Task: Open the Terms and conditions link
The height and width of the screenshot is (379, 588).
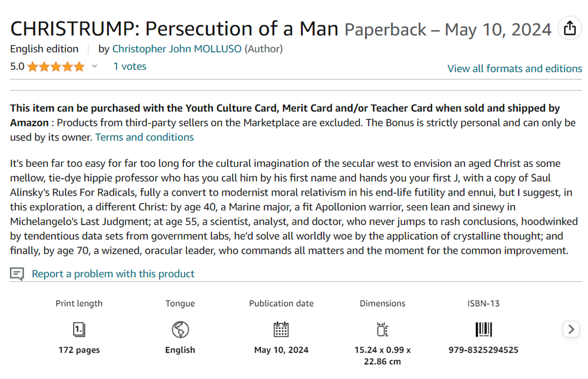Action: coord(144,137)
